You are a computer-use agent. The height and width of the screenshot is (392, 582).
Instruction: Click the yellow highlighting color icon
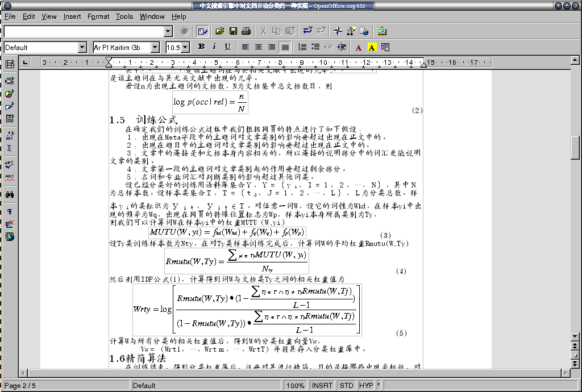[372, 47]
